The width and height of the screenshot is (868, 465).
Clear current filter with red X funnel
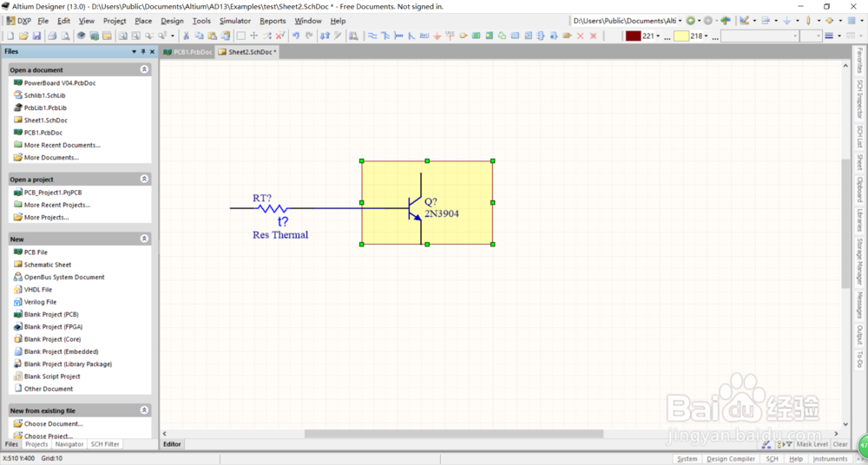pos(280,36)
